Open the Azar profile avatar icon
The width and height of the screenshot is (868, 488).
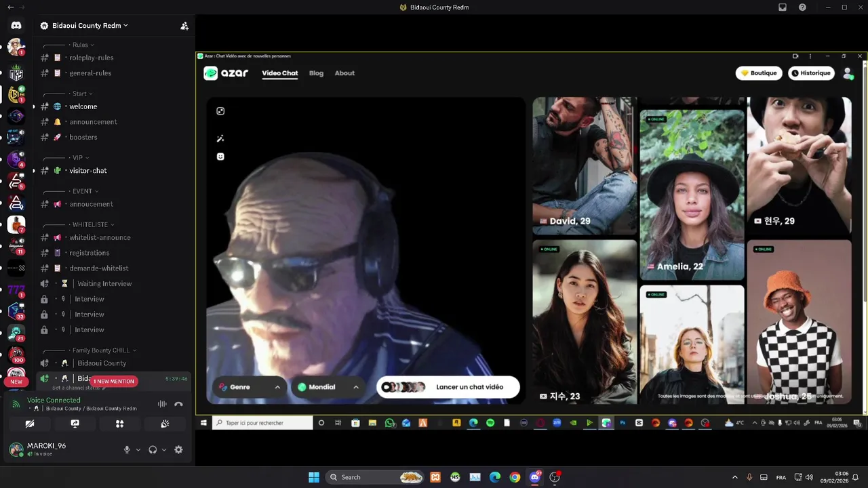click(x=847, y=73)
